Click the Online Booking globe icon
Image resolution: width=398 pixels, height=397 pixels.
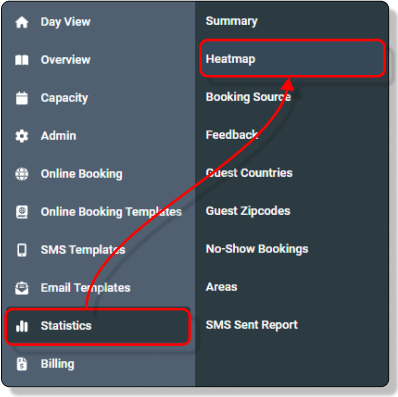[22, 174]
